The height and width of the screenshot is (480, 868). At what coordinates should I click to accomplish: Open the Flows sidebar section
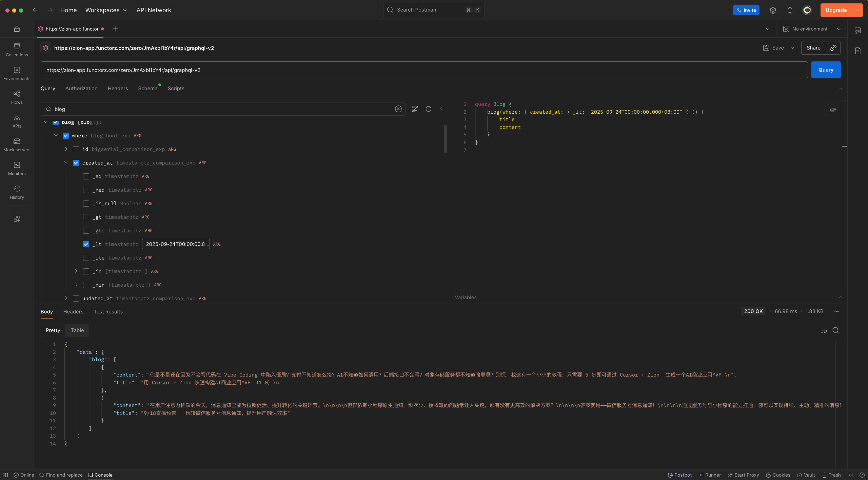(17, 97)
